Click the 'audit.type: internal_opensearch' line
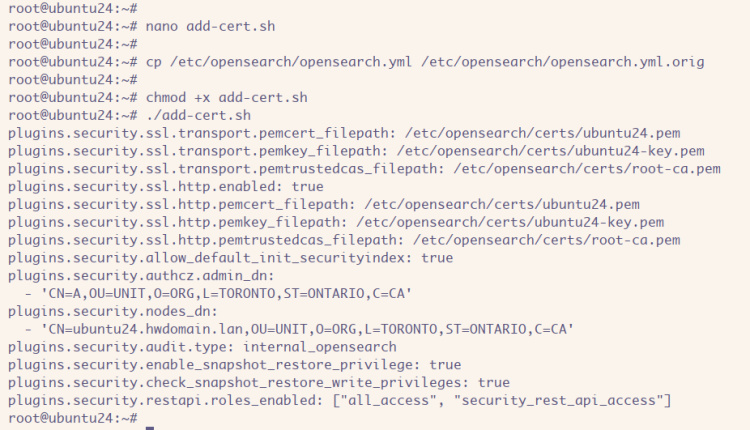Viewport: 750px width, 430px height. click(202, 348)
